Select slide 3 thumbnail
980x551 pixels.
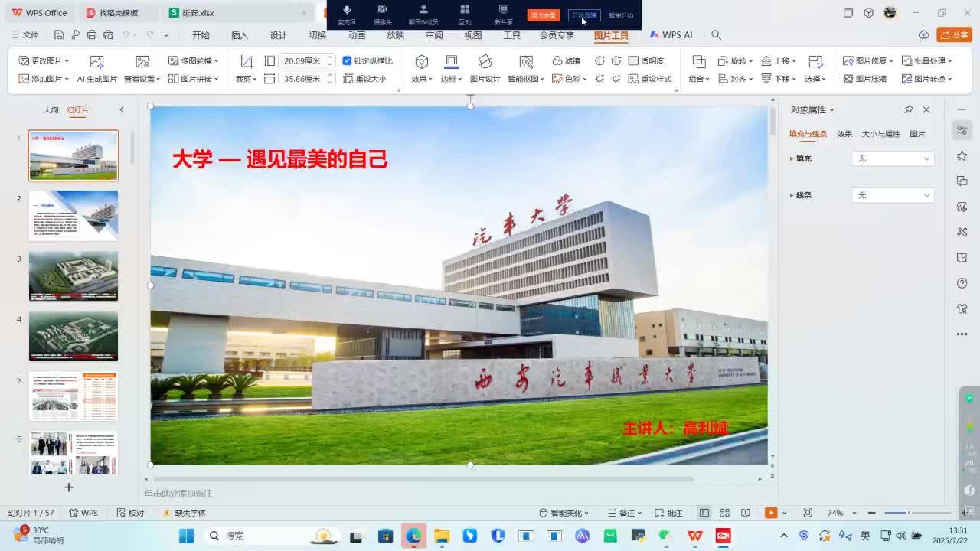coord(73,275)
